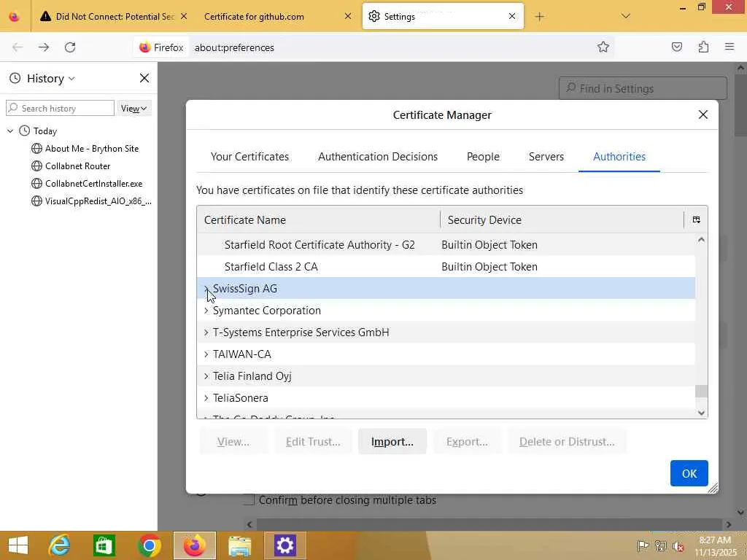This screenshot has width=747, height=560.
Task: Open the Firefox application menu
Action: (729, 47)
